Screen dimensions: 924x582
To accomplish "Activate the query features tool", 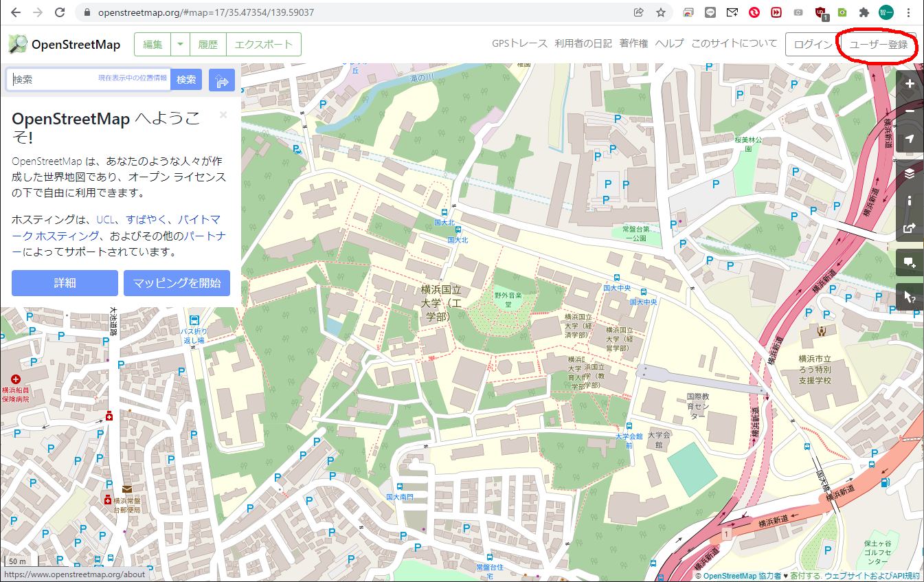I will 910,297.
